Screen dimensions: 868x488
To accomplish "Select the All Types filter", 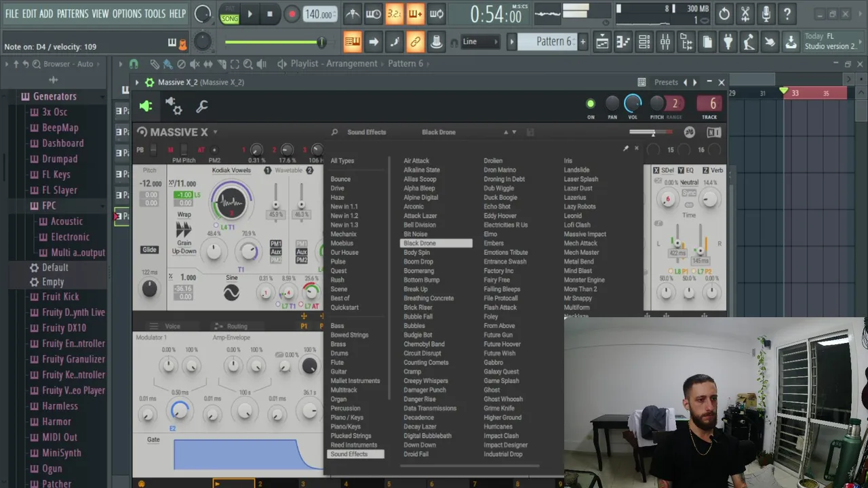I will click(x=342, y=161).
